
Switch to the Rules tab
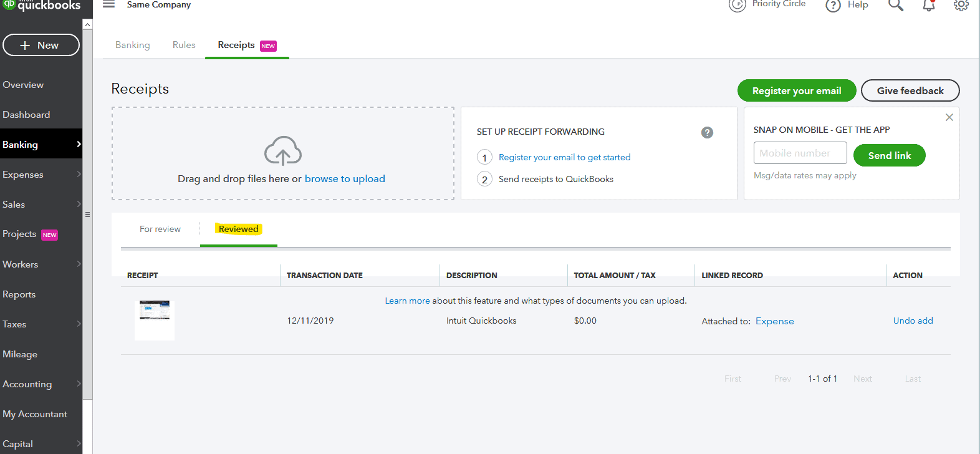coord(184,45)
